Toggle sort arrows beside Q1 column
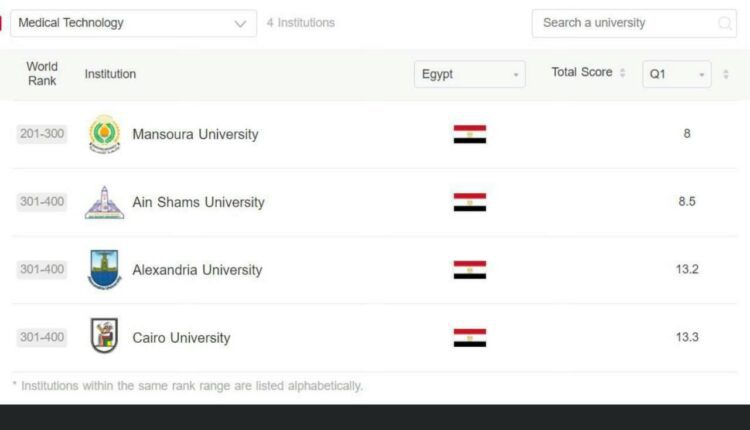The height and width of the screenshot is (430, 750). click(726, 74)
